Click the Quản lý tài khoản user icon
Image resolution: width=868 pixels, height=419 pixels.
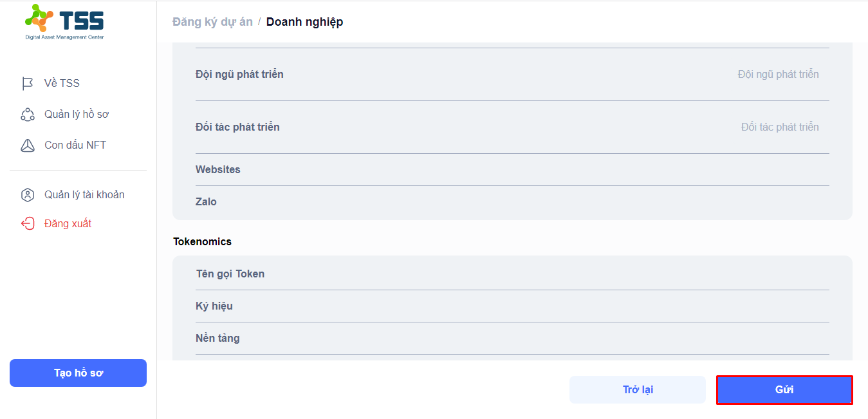pos(27,195)
